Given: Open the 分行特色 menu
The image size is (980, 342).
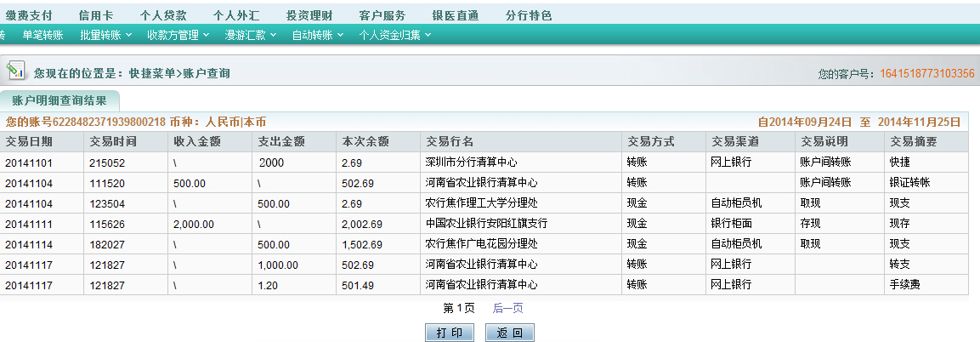Looking at the screenshot, I should (529, 15).
